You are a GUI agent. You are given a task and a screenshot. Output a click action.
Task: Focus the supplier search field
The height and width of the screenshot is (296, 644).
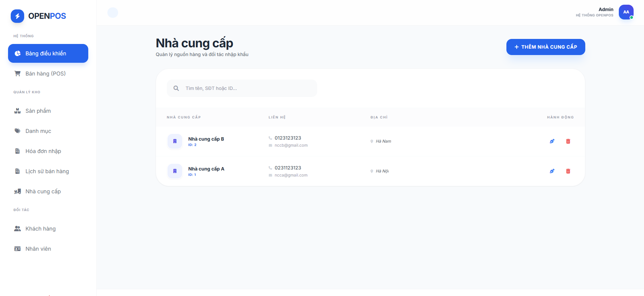[242, 88]
